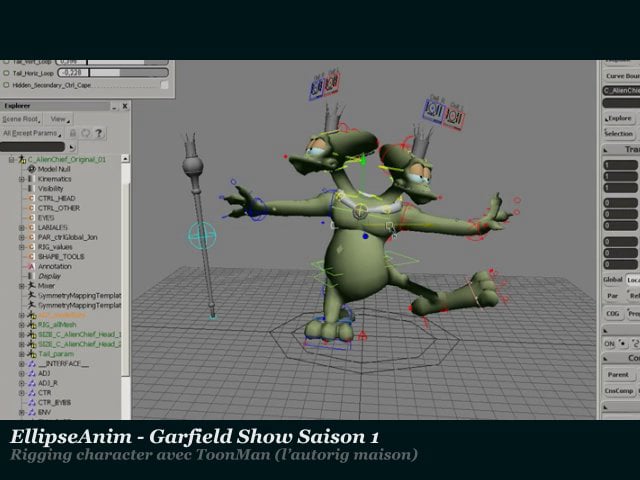The image size is (640, 480).
Task: Click the __INTERFACE__ group icon
Action: point(31,364)
